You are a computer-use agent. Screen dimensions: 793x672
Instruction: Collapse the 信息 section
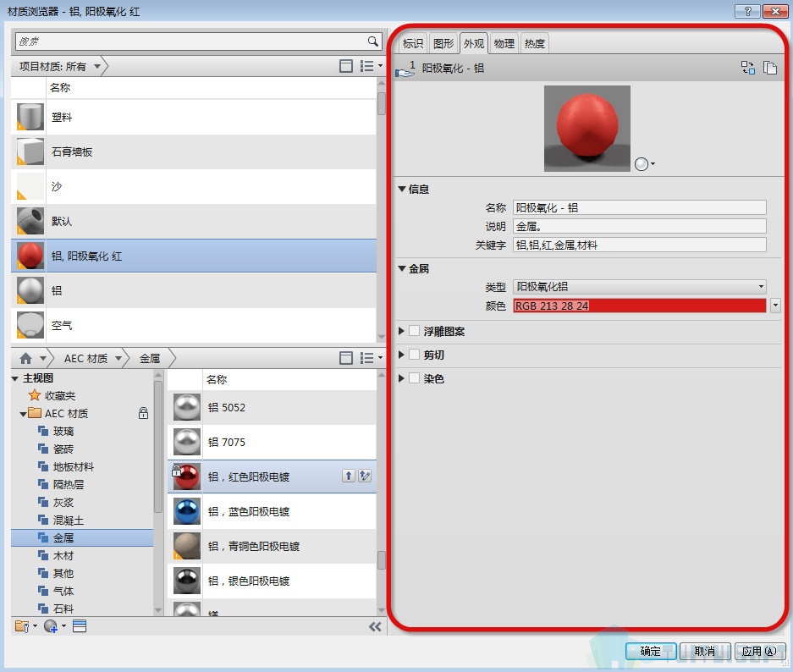tap(403, 190)
